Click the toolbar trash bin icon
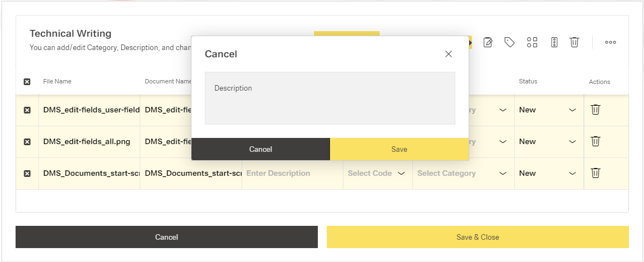 click(x=574, y=42)
